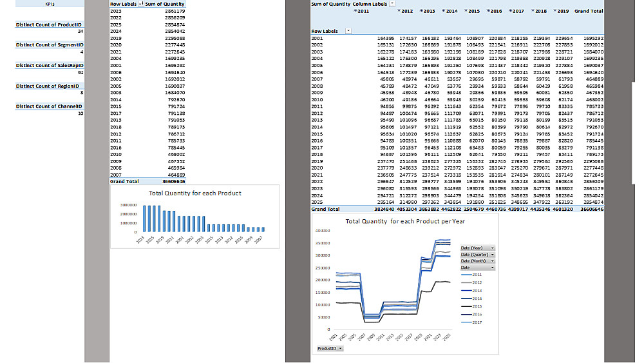
Task: Click the bar chart plot area
Action: pyautogui.click(x=204, y=218)
